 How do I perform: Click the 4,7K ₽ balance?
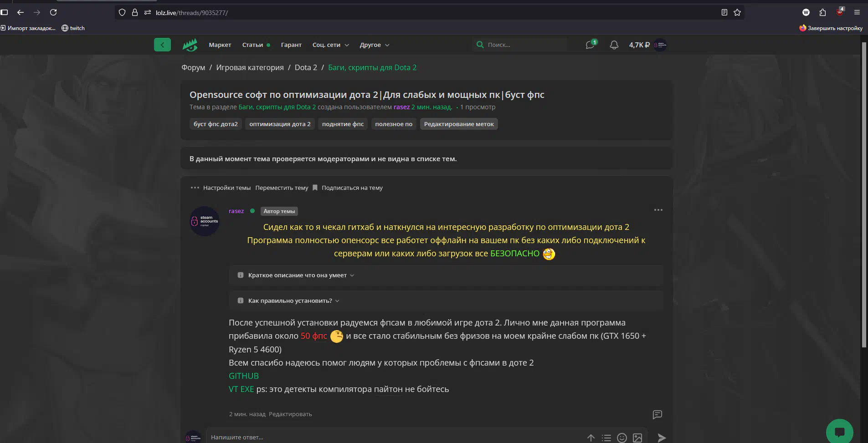(x=639, y=45)
